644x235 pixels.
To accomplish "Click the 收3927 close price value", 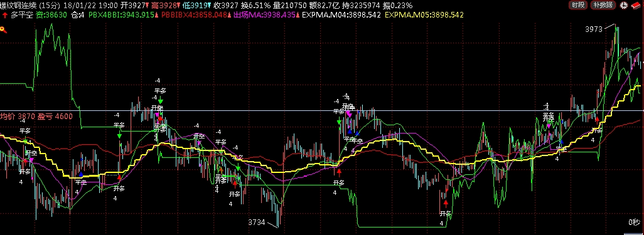I will point(226,6).
